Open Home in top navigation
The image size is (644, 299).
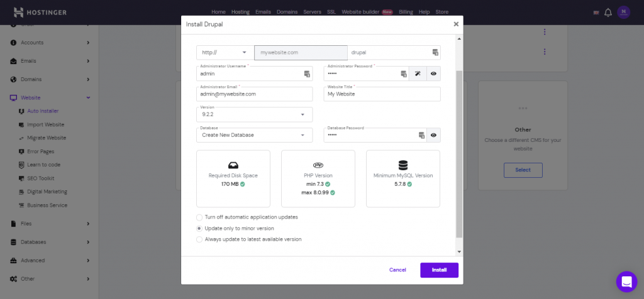point(218,12)
